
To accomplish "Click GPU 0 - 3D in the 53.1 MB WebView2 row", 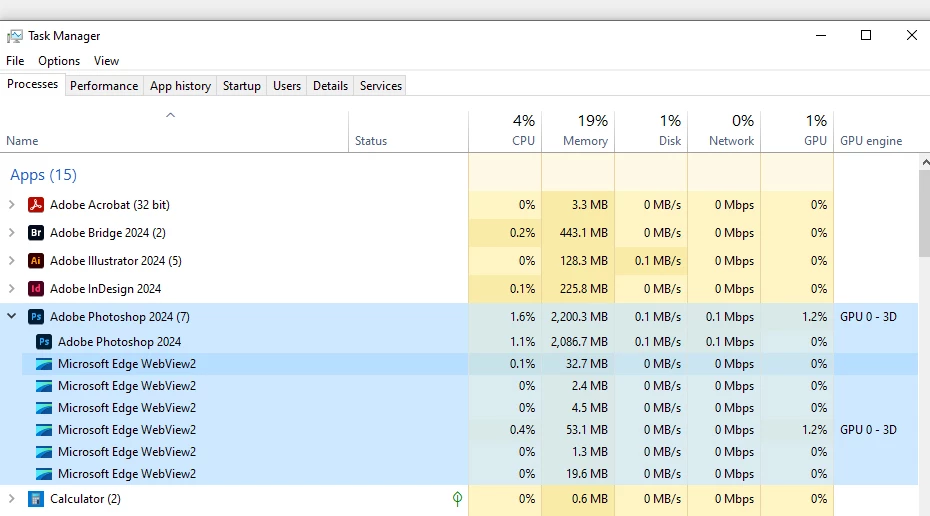I will [x=868, y=430].
